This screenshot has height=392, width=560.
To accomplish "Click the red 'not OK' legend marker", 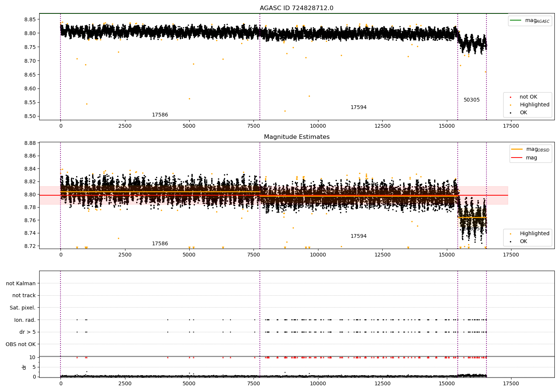I will pos(510,97).
